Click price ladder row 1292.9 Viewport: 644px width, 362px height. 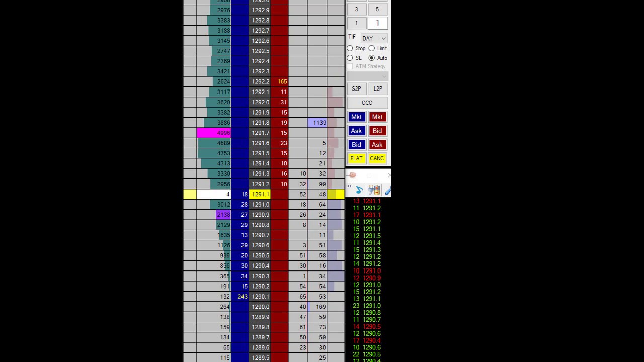click(x=260, y=10)
